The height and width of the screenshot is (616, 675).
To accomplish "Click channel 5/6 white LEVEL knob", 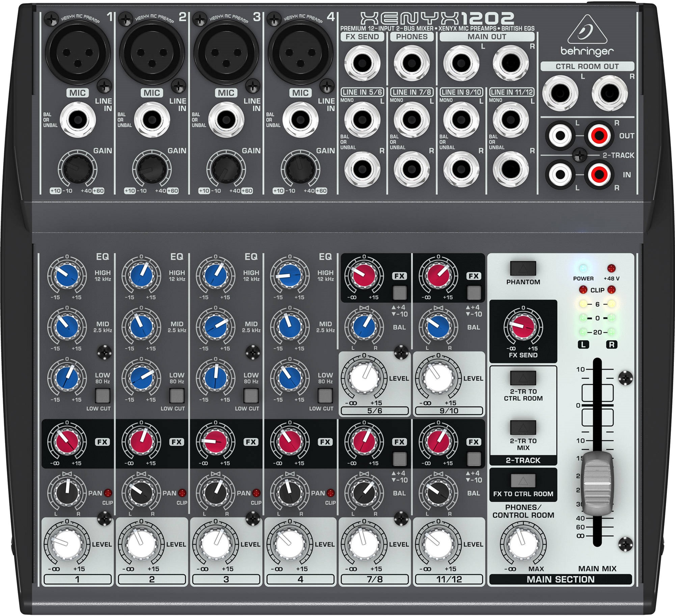I will coord(364,378).
